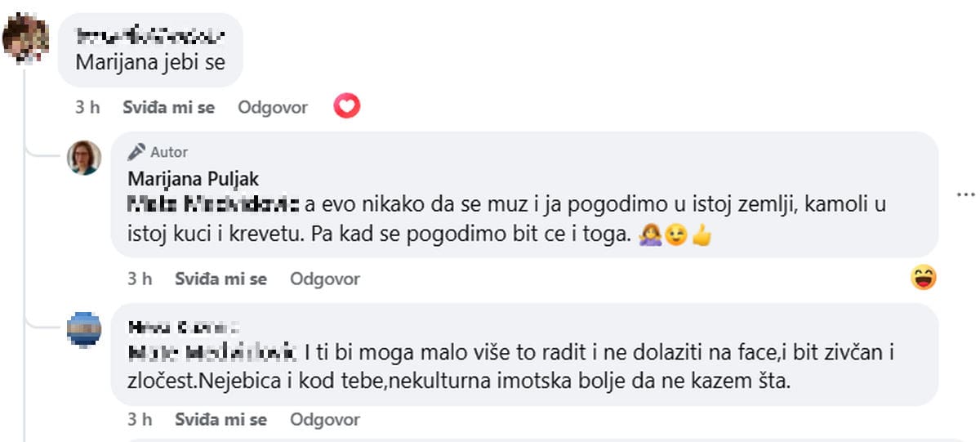The image size is (980, 442).
Task: Click the blurred avatar of the third commenter
Action: click(84, 329)
